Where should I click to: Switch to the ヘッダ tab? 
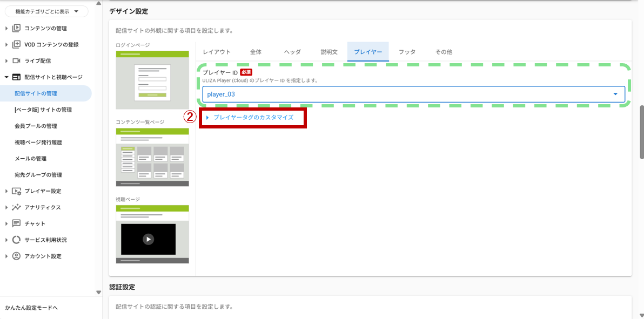coord(292,52)
